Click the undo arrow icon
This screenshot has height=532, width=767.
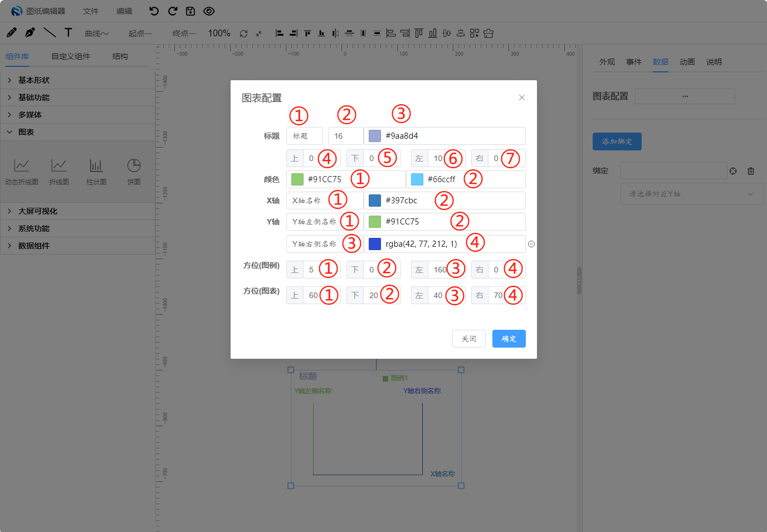tap(154, 11)
